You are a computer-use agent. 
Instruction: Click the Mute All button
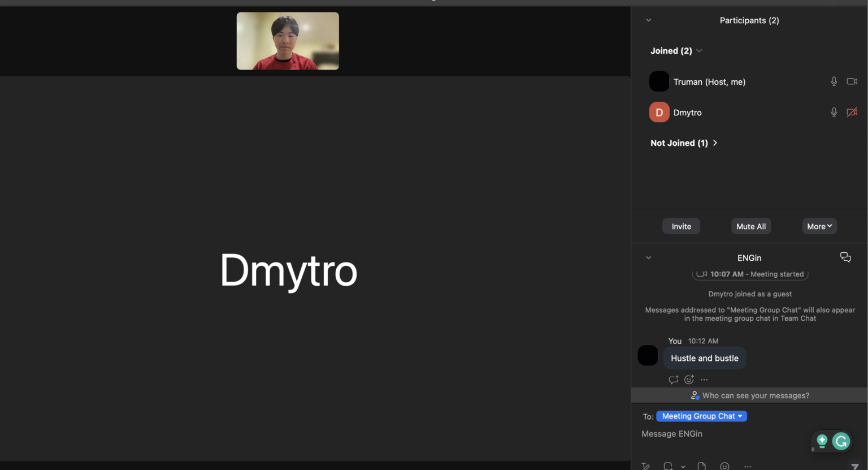point(751,226)
